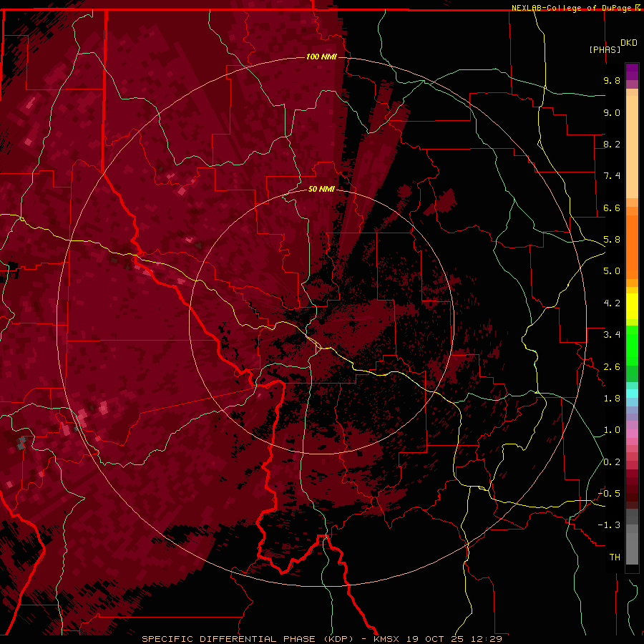The width and height of the screenshot is (644, 644).
Task: Pick the orange segment of the color bar
Action: (632, 246)
